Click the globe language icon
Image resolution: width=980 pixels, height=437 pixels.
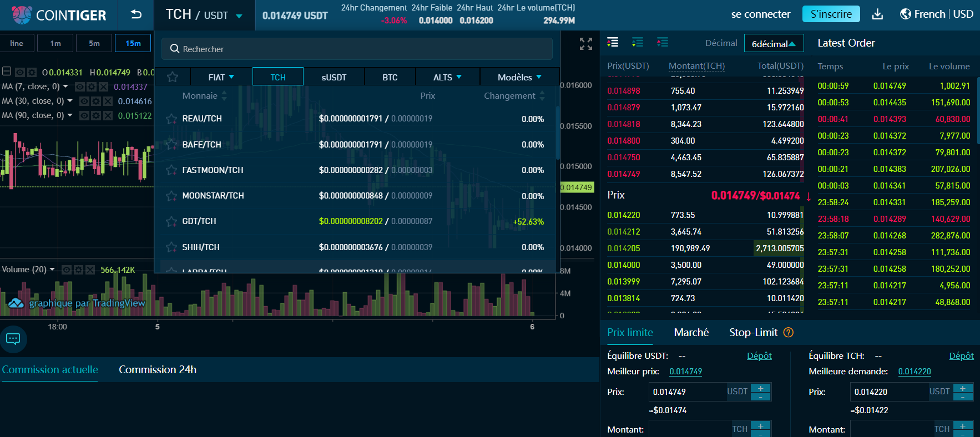point(905,14)
